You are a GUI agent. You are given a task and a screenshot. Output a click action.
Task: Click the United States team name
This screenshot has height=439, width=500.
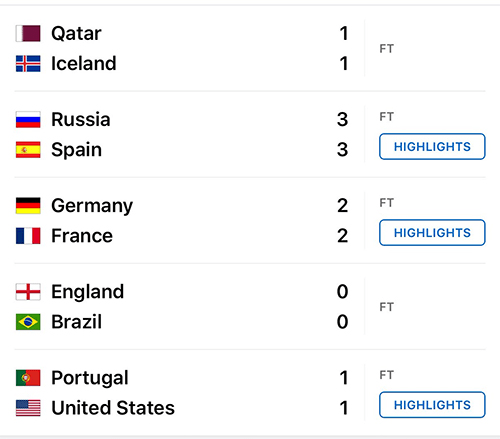[x=113, y=408]
